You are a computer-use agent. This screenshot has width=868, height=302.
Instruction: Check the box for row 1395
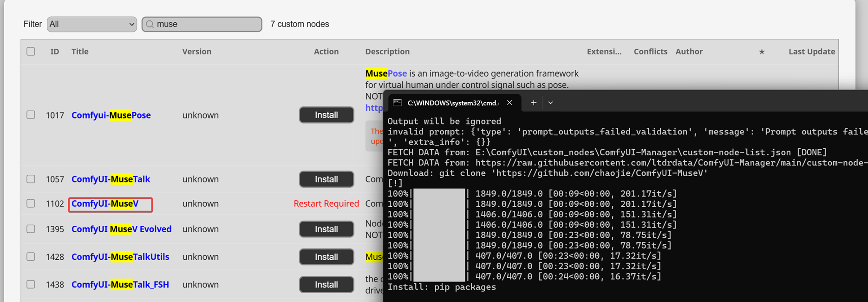[x=31, y=229]
